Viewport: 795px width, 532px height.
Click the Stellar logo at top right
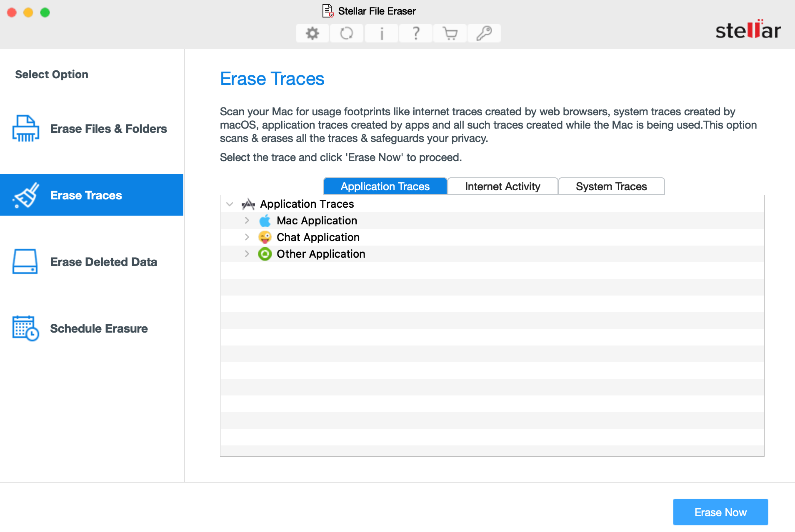pos(748,30)
